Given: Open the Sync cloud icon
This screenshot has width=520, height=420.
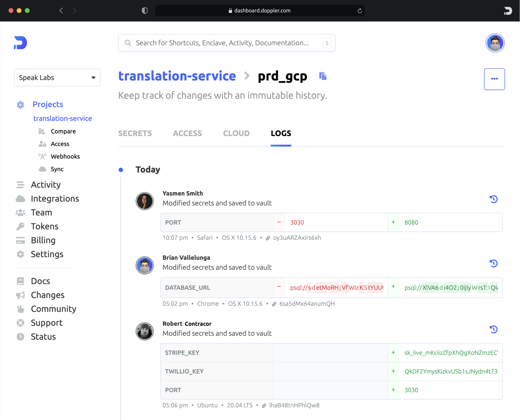Looking at the screenshot, I should pyautogui.click(x=43, y=169).
